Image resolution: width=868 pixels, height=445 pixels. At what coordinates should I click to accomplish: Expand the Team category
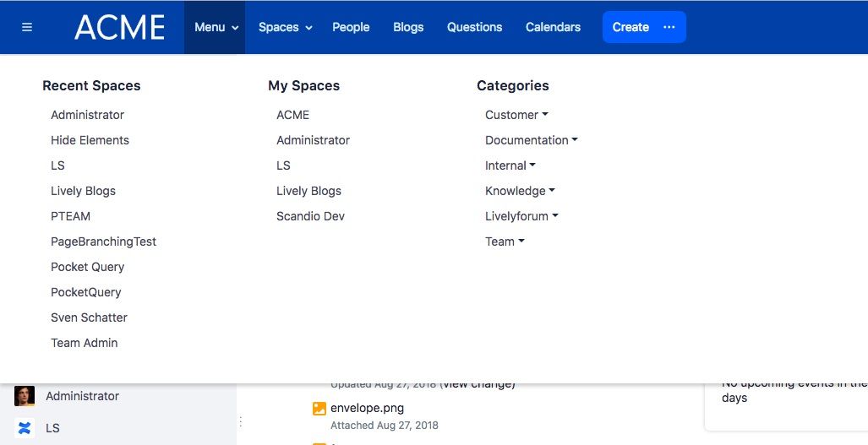[x=505, y=242]
